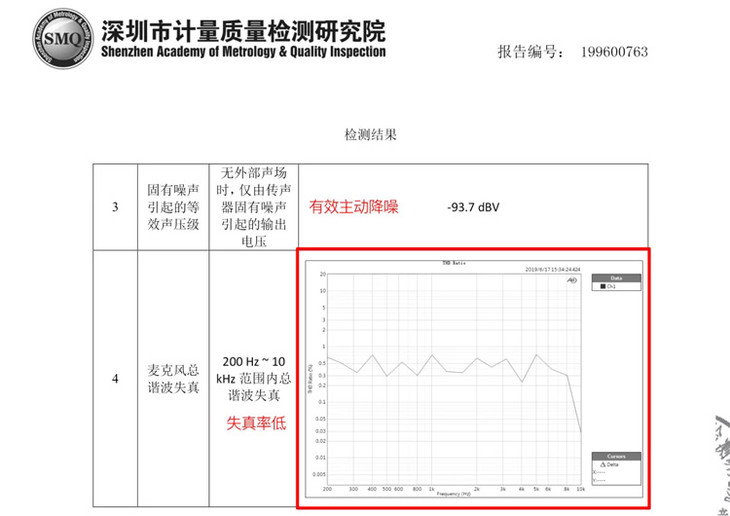730x516 pixels.
Task: Click the 0.005 tick on vertical axis
Action: pyautogui.click(x=319, y=475)
